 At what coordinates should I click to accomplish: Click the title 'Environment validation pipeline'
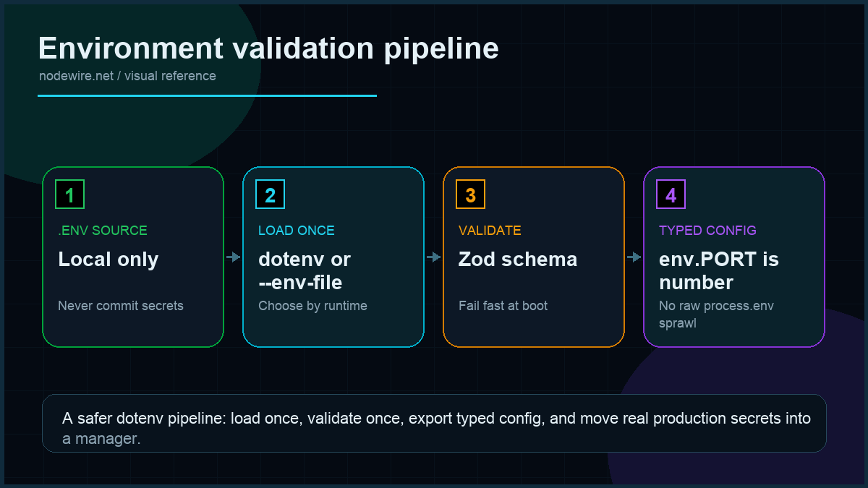[268, 48]
